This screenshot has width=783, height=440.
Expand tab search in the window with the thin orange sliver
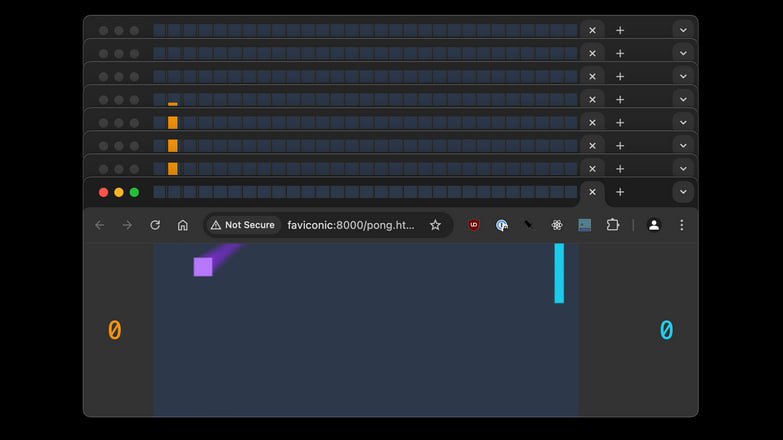(683, 100)
